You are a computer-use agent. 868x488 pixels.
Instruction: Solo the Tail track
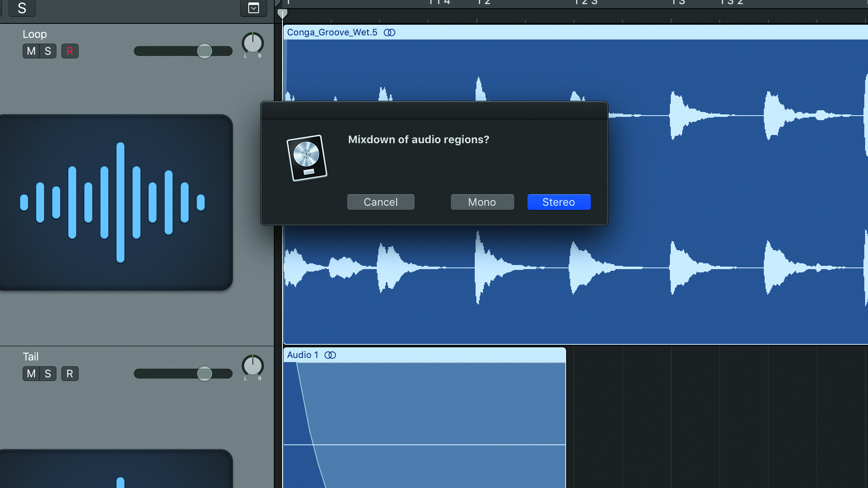tap(48, 374)
